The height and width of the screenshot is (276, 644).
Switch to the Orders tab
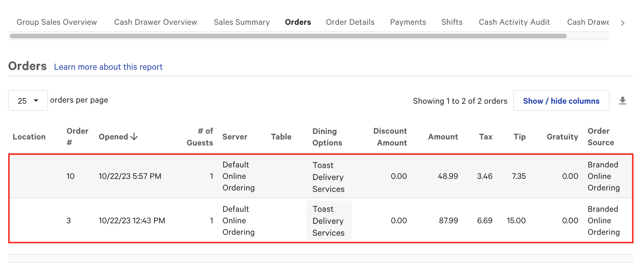298,22
